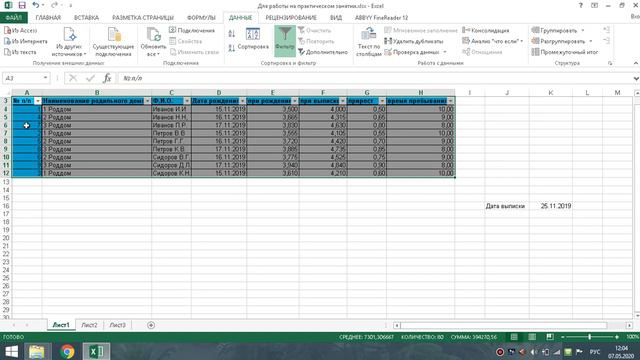
Task: Sort ascending A to Z
Action: click(231, 34)
